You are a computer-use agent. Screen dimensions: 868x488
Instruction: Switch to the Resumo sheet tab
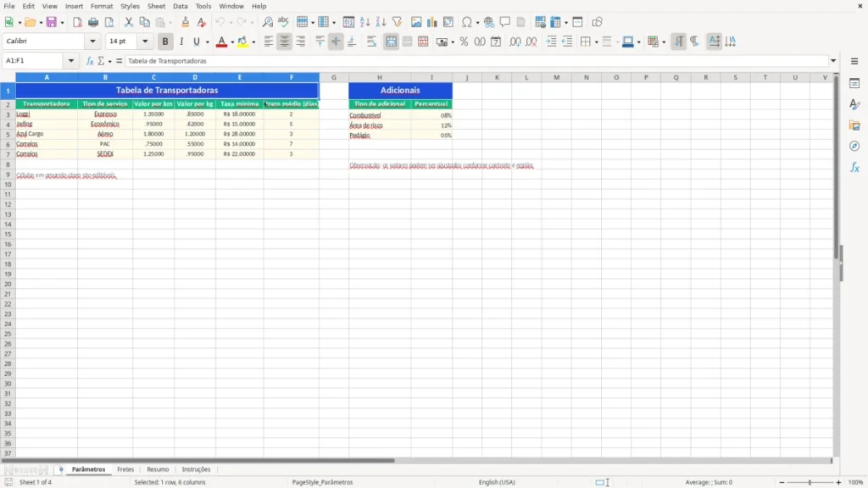(x=158, y=469)
